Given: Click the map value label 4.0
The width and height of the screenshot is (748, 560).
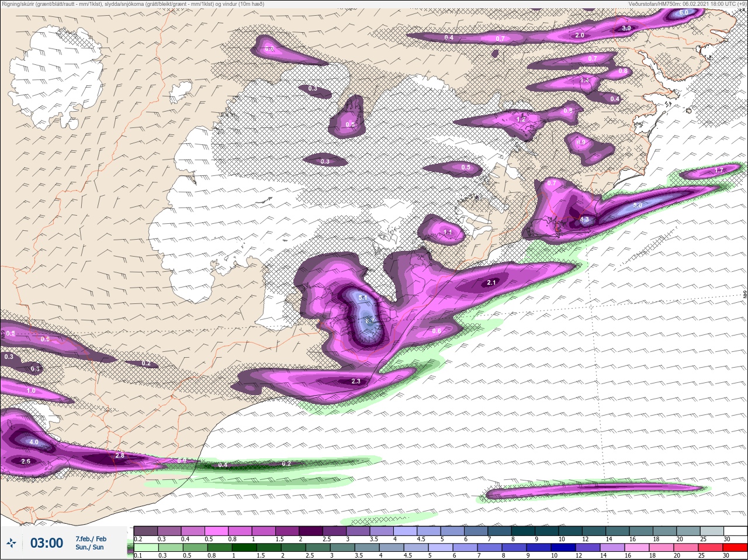Looking at the screenshot, I should click(34, 443).
